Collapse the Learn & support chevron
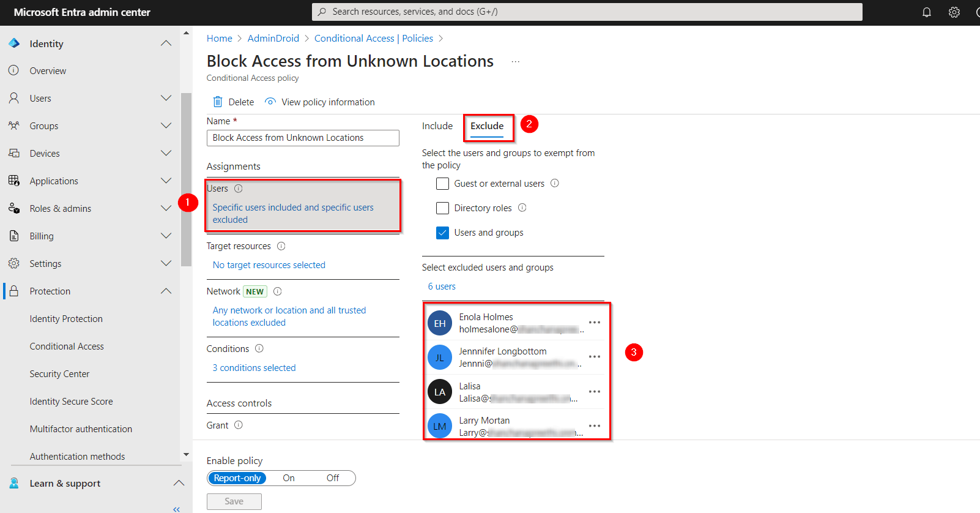This screenshot has width=980, height=513. [179, 483]
